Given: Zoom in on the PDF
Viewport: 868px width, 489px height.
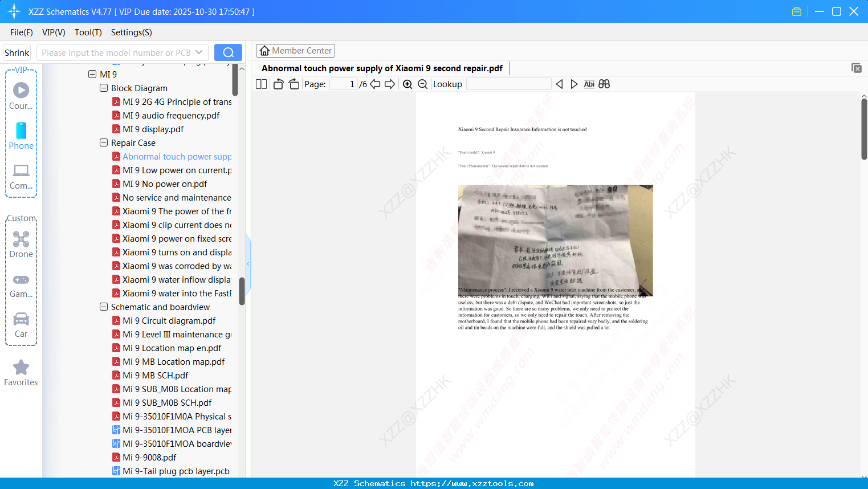Looking at the screenshot, I should 407,84.
